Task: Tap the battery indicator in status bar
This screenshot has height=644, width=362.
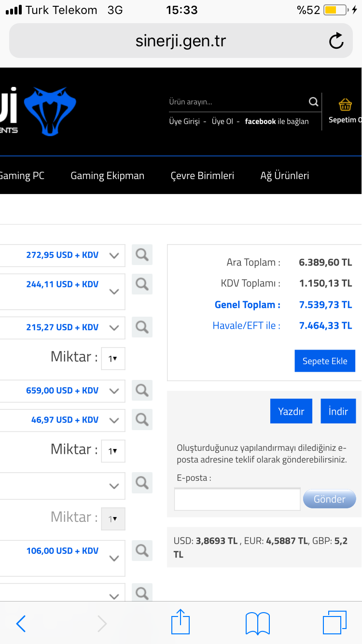Action: (x=336, y=10)
